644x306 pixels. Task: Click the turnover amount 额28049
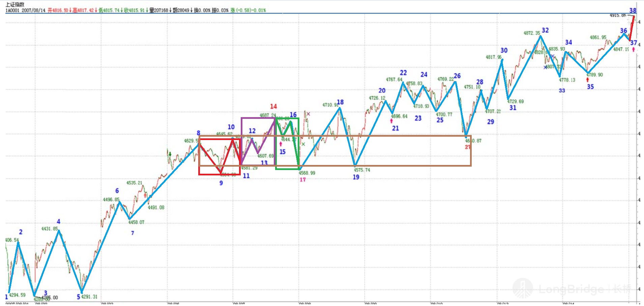pyautogui.click(x=181, y=10)
